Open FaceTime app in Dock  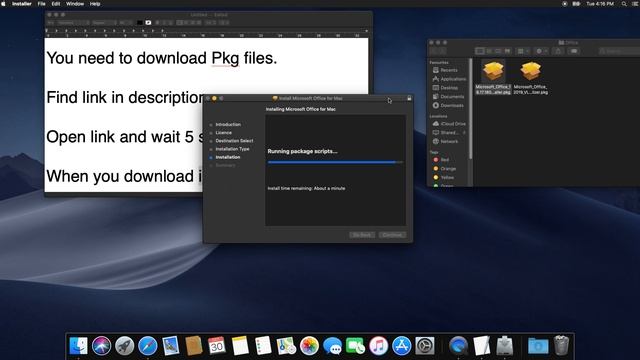356,346
